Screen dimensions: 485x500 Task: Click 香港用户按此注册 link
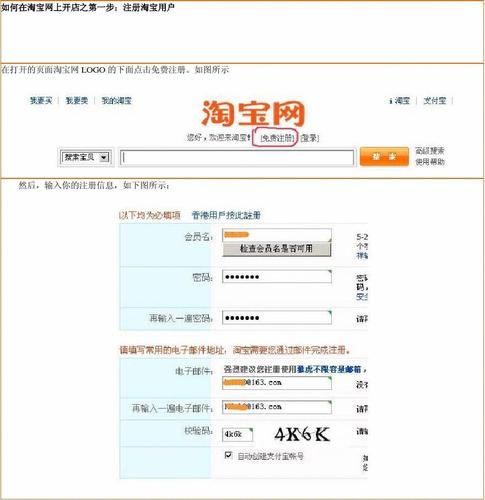click(x=226, y=215)
